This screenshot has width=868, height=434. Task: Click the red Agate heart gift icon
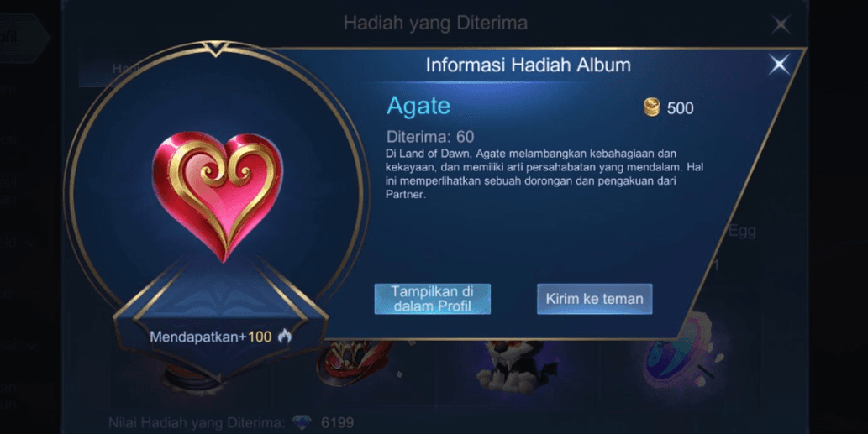[x=218, y=196]
